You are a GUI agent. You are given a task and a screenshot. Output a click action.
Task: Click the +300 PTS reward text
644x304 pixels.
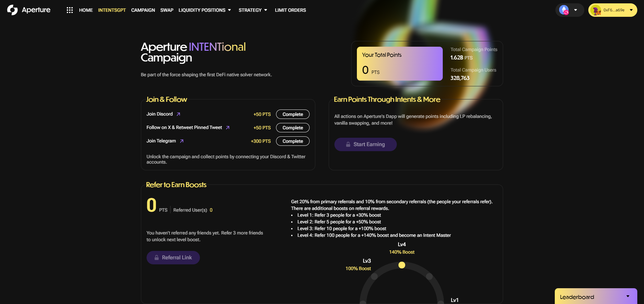pos(261,141)
